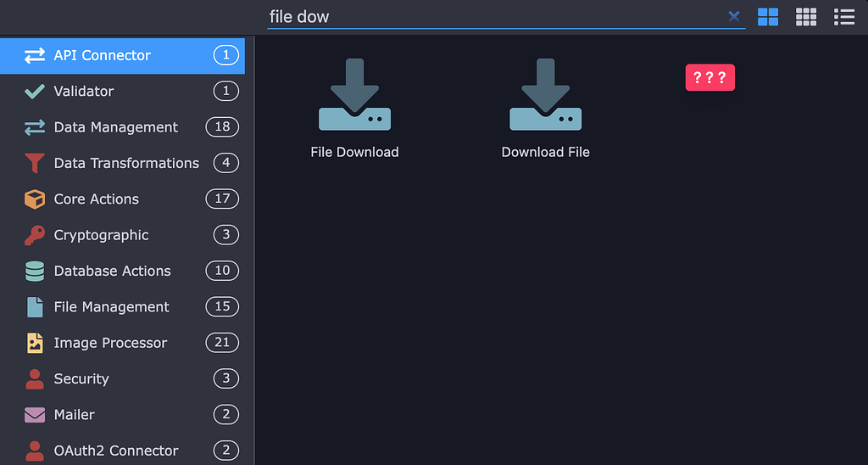Screen dimensions: 868x465
Task: Switch to small grid view
Action: (806, 17)
